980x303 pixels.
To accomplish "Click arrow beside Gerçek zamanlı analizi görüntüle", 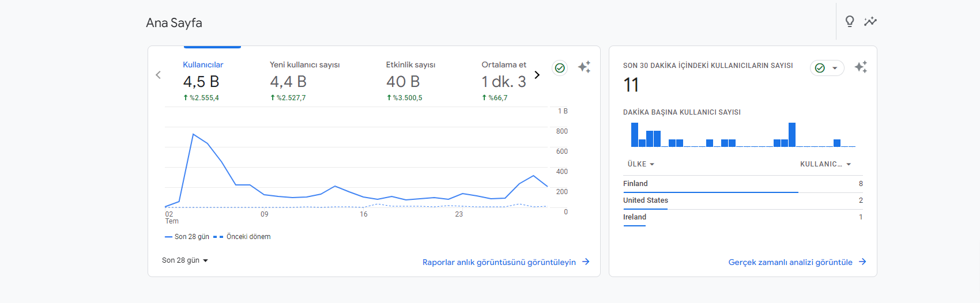I will (862, 262).
